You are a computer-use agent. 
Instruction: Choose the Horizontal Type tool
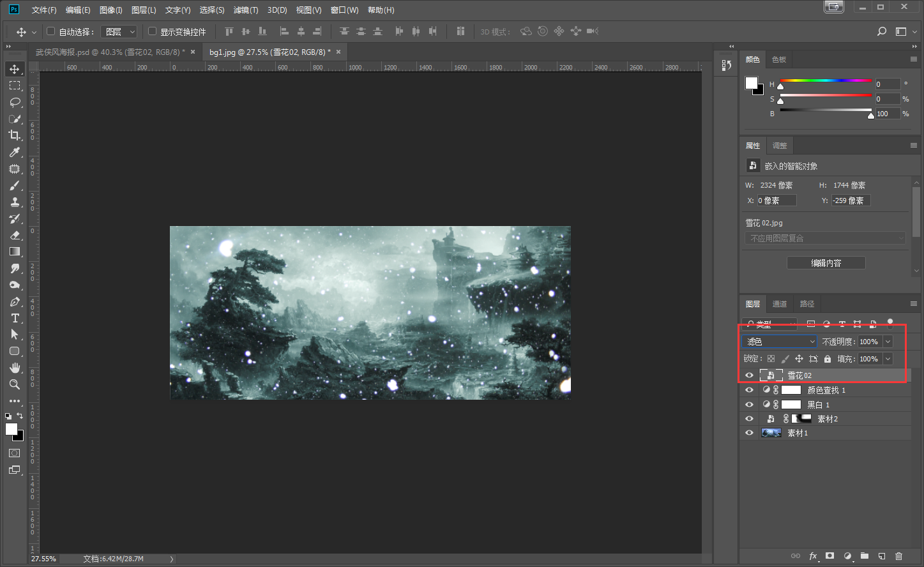(15, 318)
